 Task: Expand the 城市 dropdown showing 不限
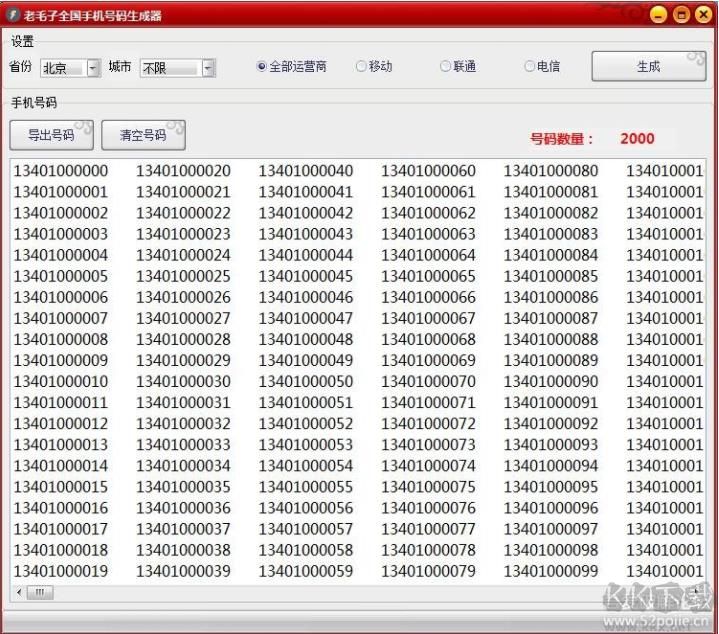click(x=208, y=68)
